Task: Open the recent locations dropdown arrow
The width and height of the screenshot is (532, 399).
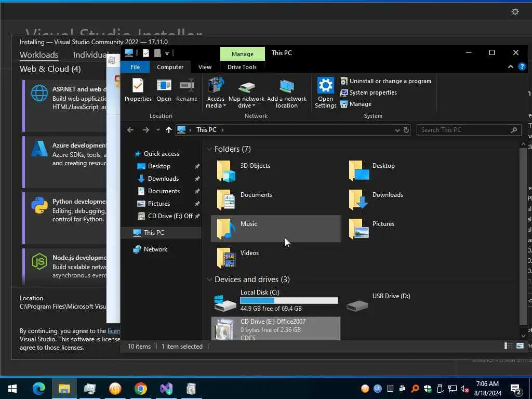Action: [158, 130]
